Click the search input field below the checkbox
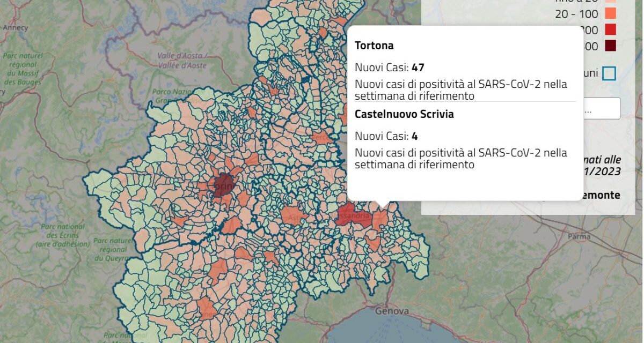Image resolution: width=644 pixels, height=343 pixels. point(601,108)
